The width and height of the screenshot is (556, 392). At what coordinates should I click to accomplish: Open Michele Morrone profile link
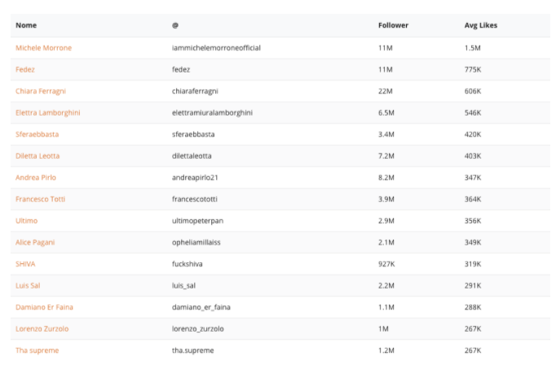(43, 48)
